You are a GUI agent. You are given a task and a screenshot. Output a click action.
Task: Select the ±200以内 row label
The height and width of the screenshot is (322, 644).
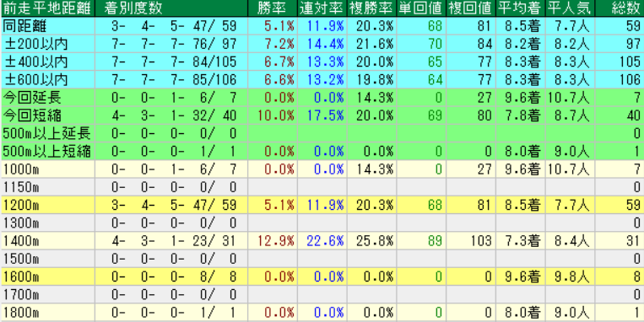(x=35, y=44)
